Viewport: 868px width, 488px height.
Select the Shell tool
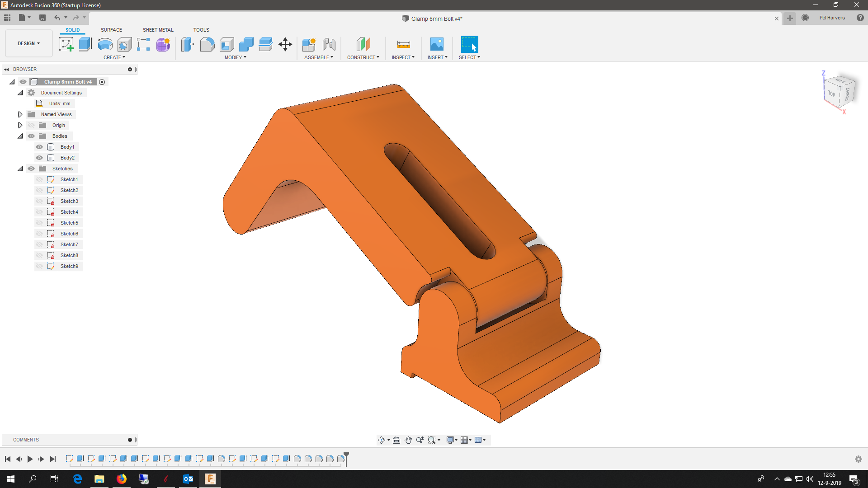226,44
